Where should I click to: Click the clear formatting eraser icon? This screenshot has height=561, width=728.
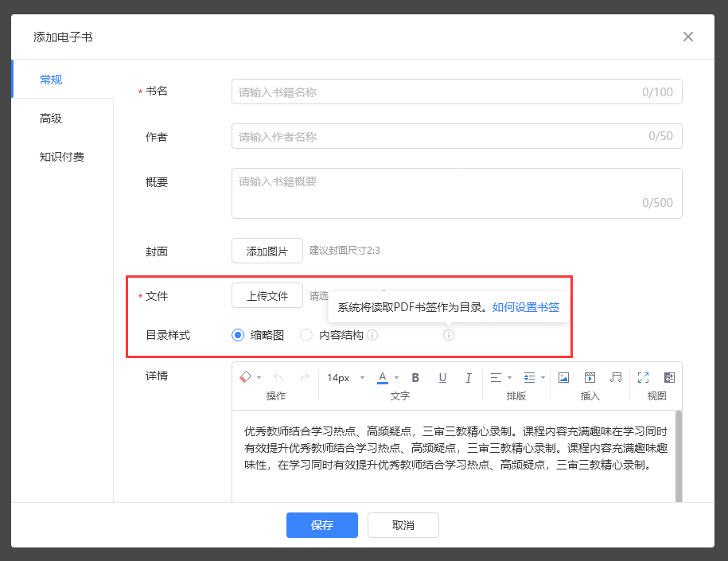244,377
